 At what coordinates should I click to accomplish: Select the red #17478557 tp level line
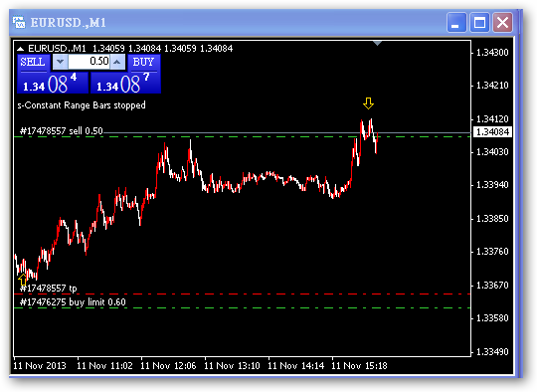(243, 294)
